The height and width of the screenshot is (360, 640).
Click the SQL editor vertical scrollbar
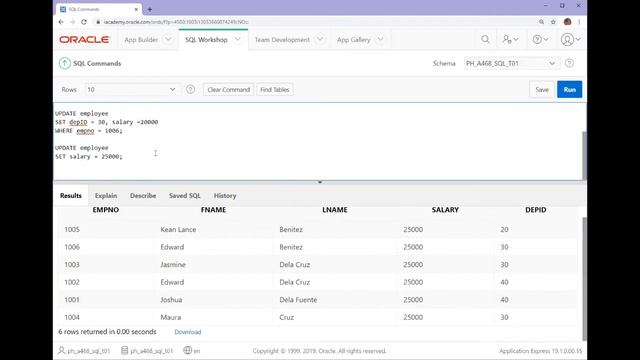[584, 155]
